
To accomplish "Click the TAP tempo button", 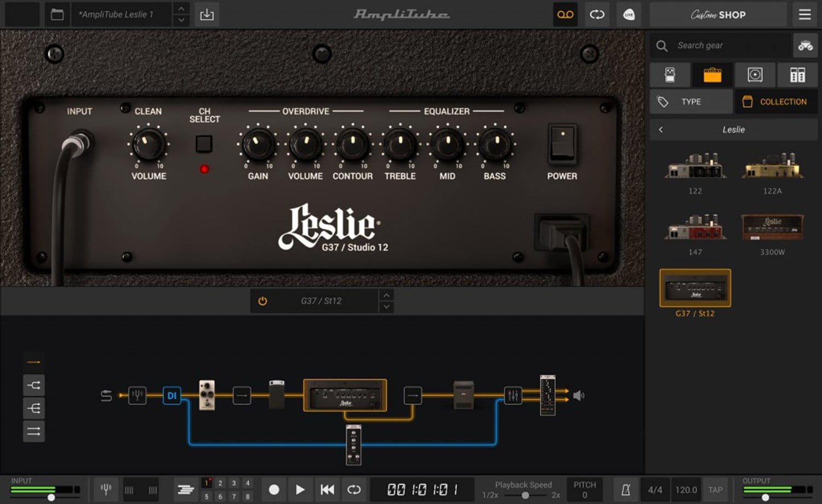I will click(x=715, y=490).
